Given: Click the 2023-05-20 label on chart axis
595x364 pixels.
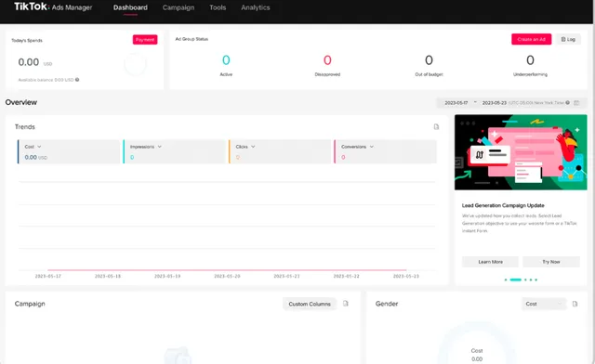Looking at the screenshot, I should pos(227,276).
